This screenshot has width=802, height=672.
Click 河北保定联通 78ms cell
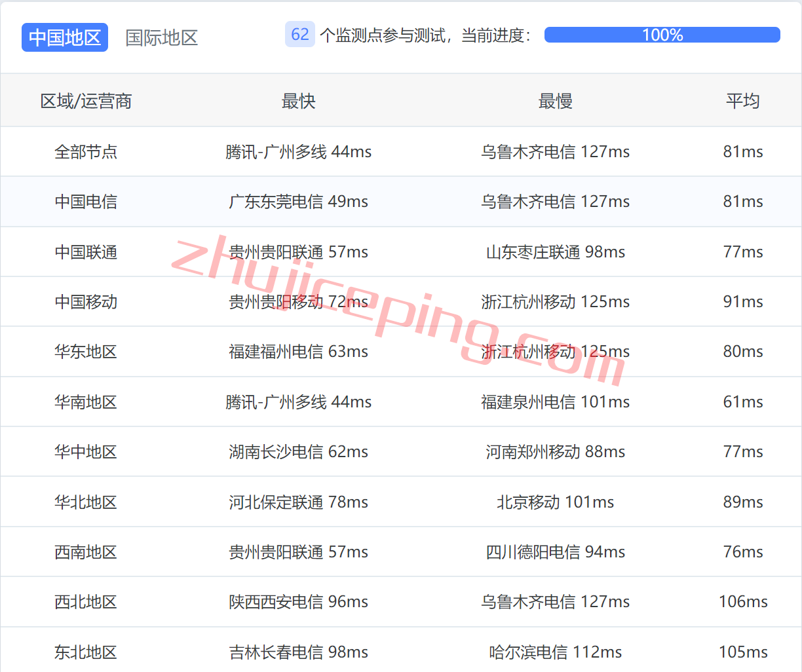[x=299, y=502]
